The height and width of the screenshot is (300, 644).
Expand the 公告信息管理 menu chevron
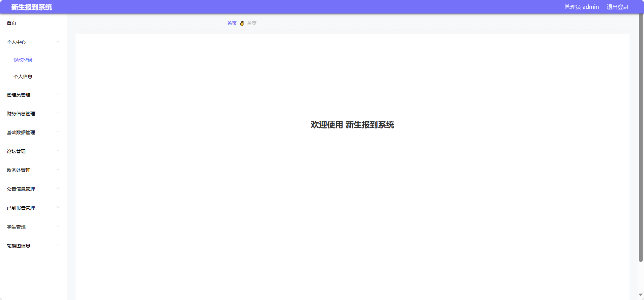click(58, 188)
